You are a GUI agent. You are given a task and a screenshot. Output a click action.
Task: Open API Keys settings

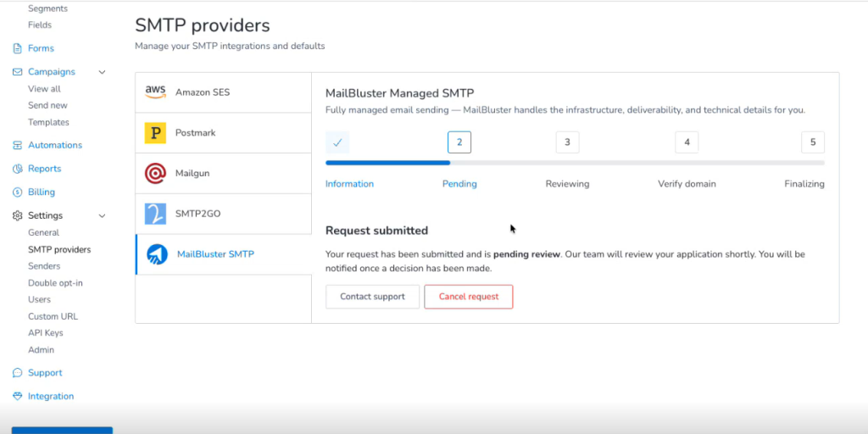[x=46, y=333]
